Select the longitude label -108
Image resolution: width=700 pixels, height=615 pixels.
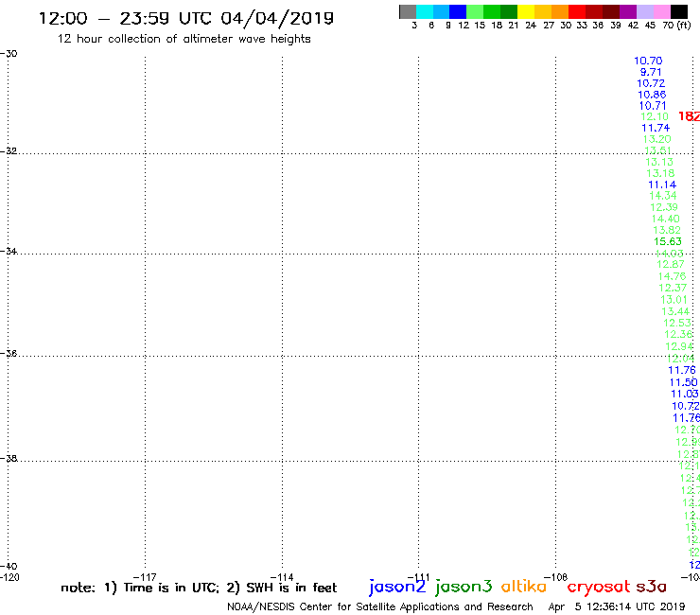[x=556, y=577]
